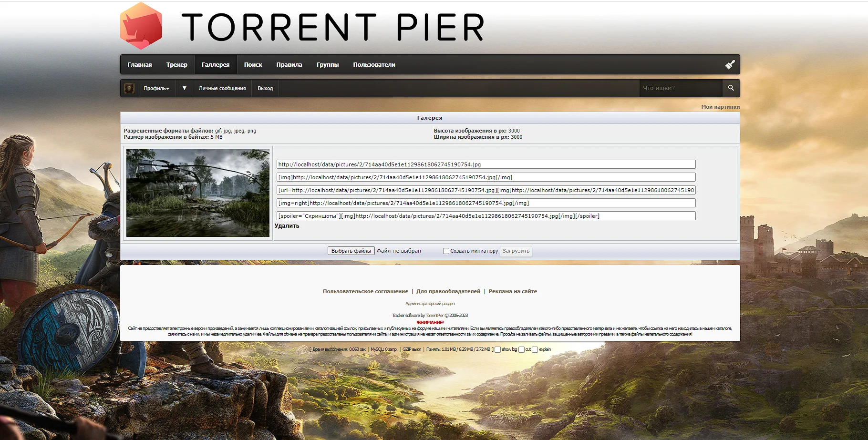This screenshot has height=440, width=868.
Task: Click the Выбрать файлы button
Action: coord(351,251)
